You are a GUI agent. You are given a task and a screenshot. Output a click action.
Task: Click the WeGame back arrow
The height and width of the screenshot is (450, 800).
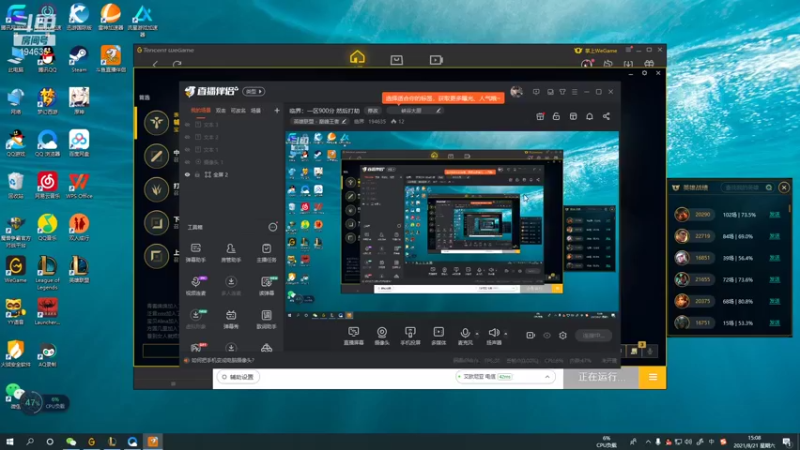click(155, 64)
